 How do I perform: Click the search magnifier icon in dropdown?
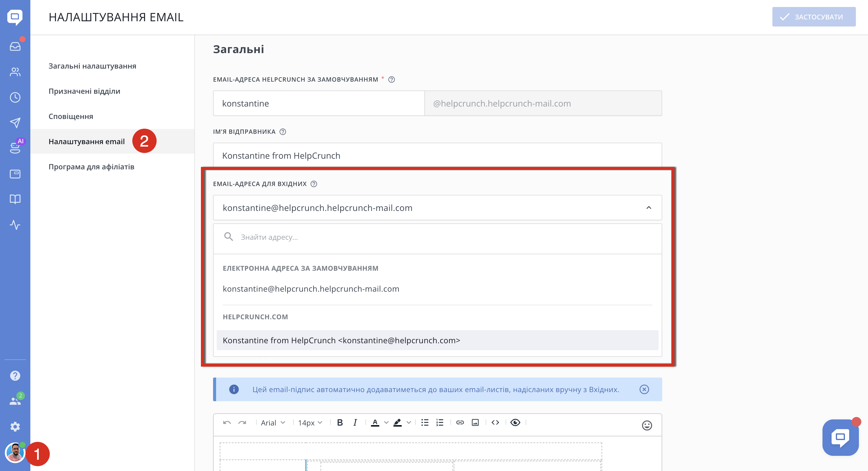pos(229,237)
